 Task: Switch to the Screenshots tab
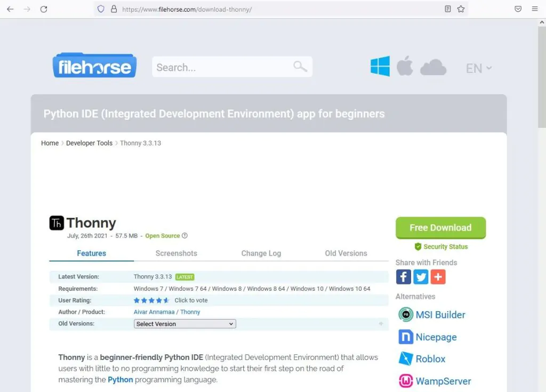coord(176,253)
